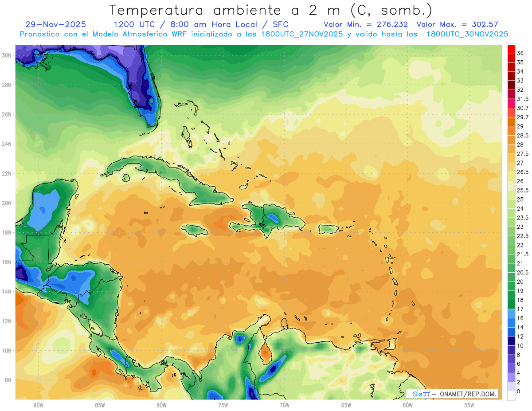Click latitude axis label "26N"
The image size is (532, 411).
tap(7, 114)
